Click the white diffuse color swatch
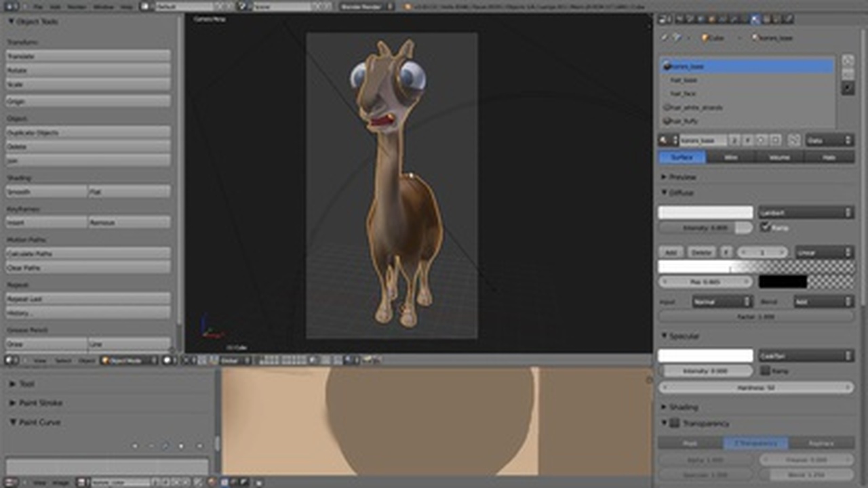The width and height of the screenshot is (868, 488). click(x=705, y=213)
